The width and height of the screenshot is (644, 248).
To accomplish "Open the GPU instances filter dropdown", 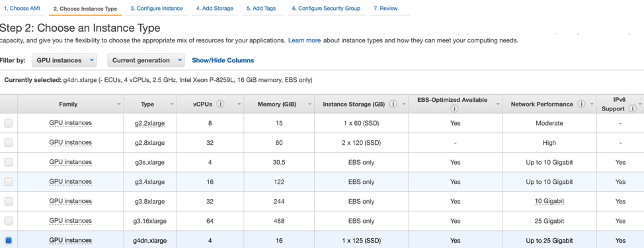I will pos(64,60).
